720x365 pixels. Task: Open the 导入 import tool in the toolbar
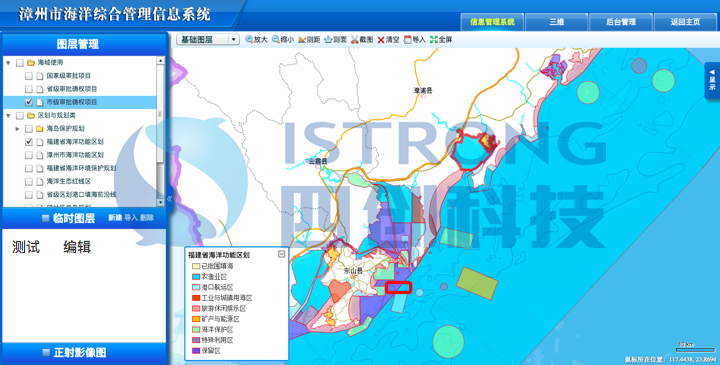tap(415, 39)
